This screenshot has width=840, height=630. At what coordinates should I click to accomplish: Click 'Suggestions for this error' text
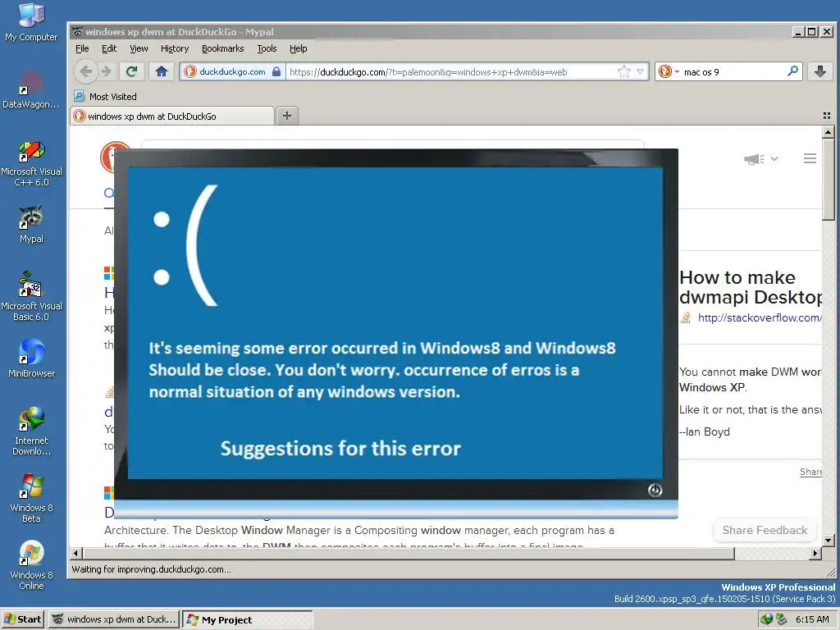(340, 449)
